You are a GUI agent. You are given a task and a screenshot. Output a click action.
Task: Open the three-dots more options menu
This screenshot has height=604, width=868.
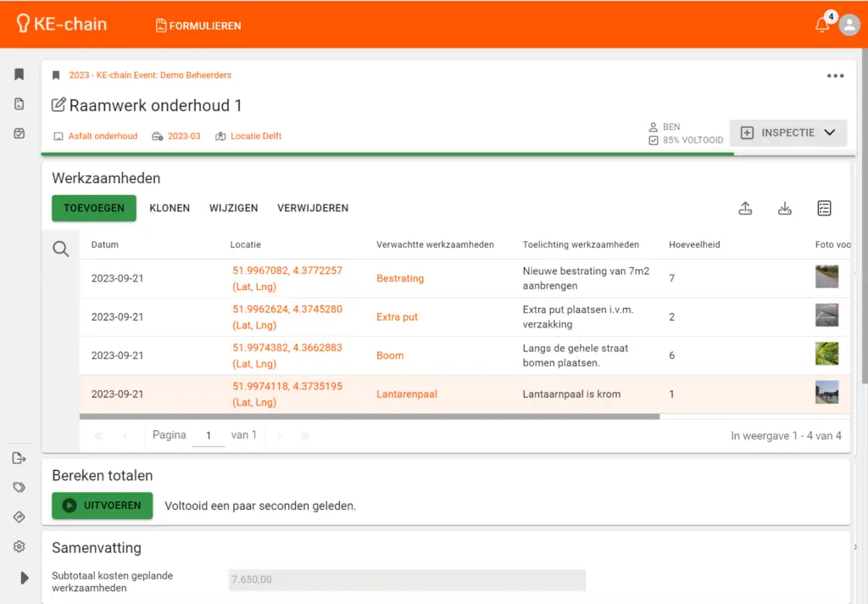835,75
